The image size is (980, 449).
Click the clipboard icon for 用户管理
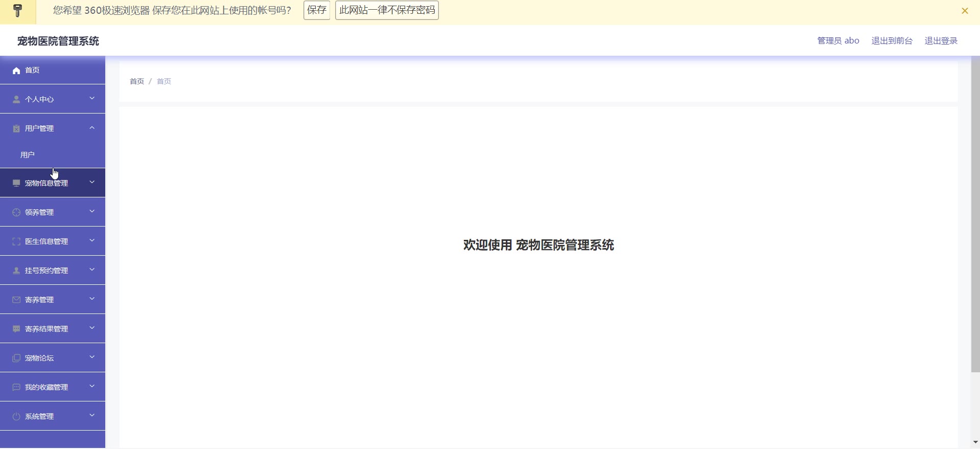[16, 129]
